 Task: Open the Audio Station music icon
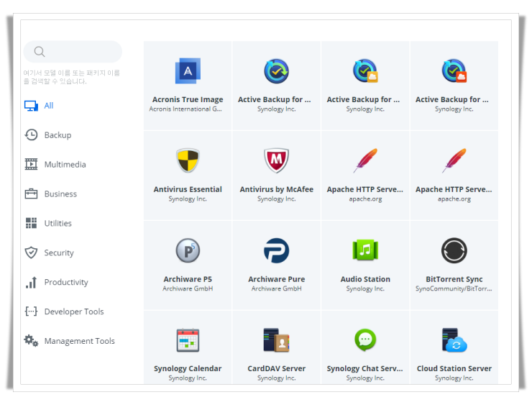[365, 250]
